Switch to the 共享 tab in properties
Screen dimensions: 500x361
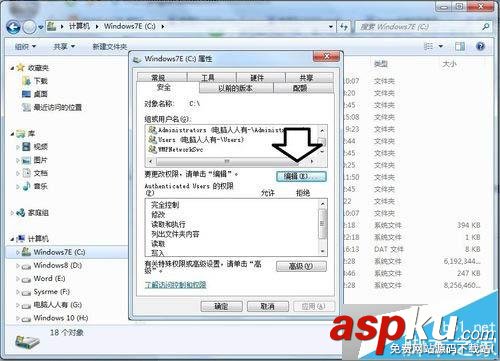[309, 78]
